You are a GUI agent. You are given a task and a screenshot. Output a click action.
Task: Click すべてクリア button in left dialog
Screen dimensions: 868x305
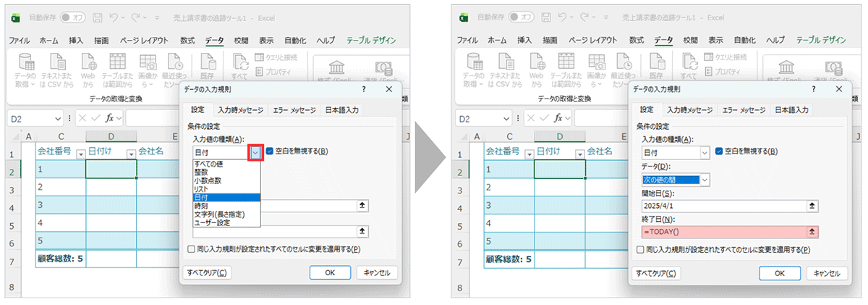[208, 273]
